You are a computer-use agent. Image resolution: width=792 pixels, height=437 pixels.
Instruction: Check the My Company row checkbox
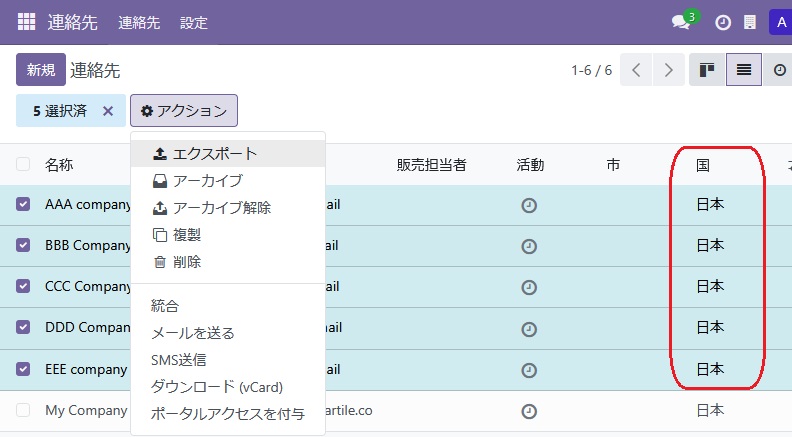click(23, 410)
